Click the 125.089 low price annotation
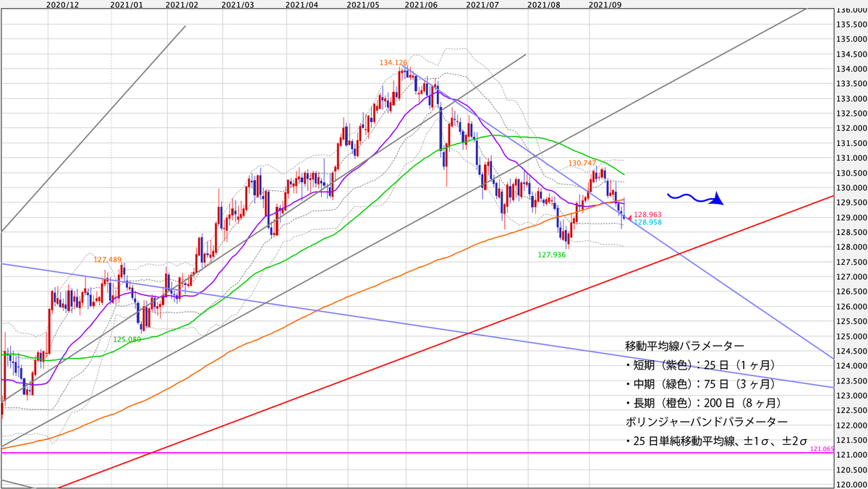The height and width of the screenshot is (489, 868). pos(127,339)
